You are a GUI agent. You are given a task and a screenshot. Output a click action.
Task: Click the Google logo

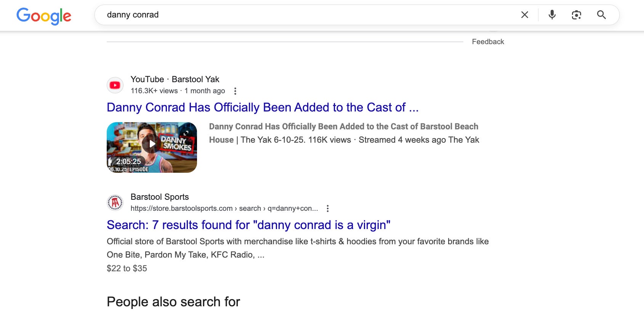click(44, 16)
